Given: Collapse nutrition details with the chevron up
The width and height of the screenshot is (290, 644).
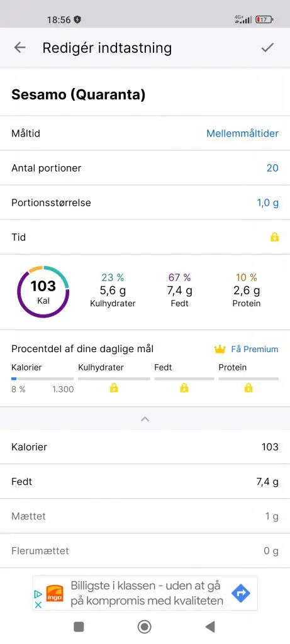Looking at the screenshot, I should click(145, 419).
